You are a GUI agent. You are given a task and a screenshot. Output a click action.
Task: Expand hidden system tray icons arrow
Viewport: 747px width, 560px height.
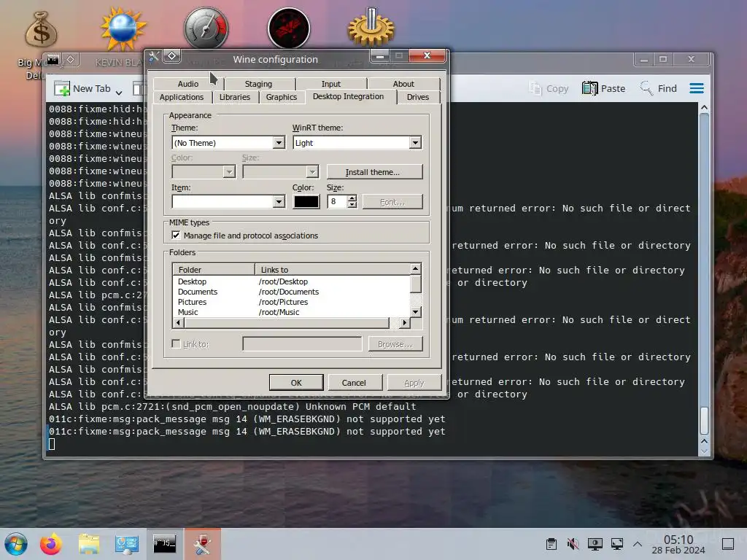638,544
